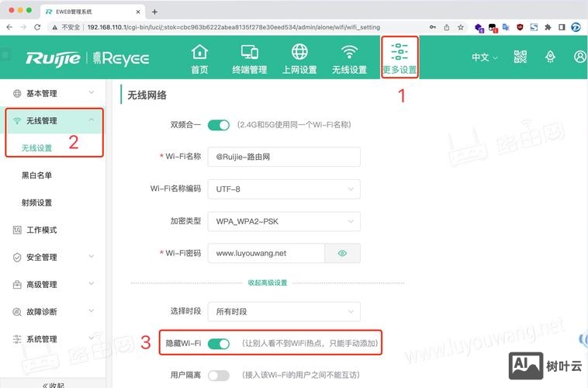588x388 pixels.
Task: Open 选择时段 所有时段 dropdown
Action: (x=284, y=311)
